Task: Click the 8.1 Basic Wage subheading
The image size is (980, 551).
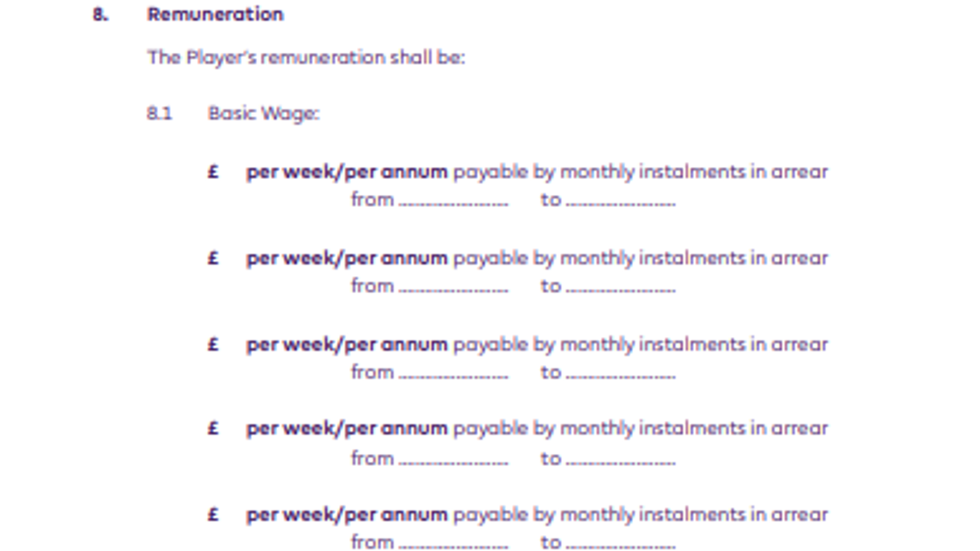Action: pos(263,113)
